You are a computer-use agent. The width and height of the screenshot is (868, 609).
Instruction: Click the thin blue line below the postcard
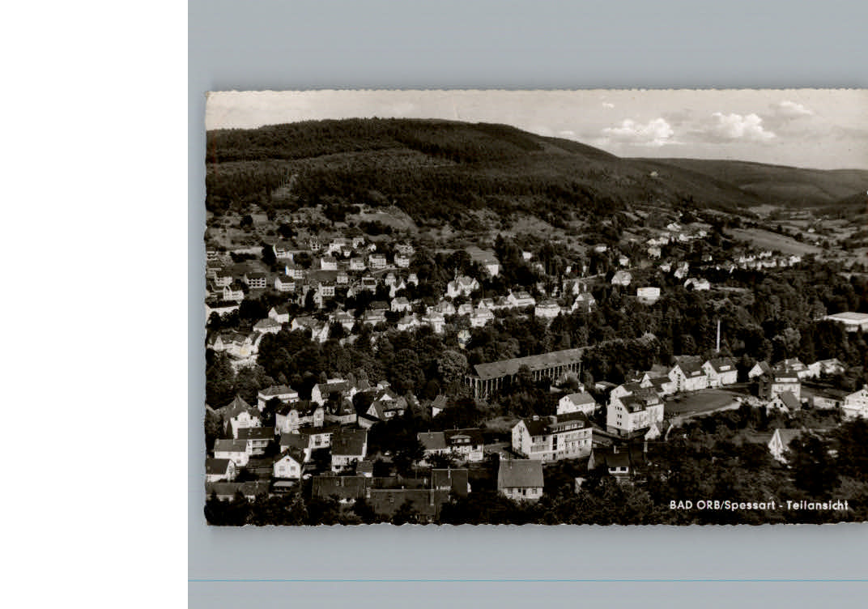tap(526, 580)
